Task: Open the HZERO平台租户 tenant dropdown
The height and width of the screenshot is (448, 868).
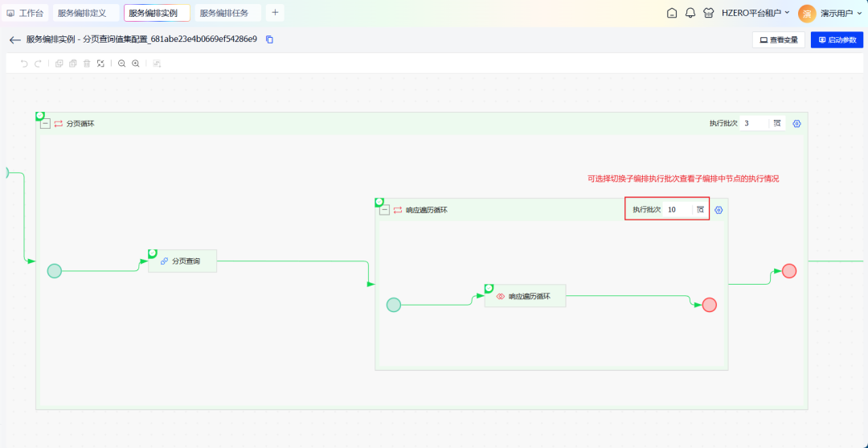Action: point(755,13)
